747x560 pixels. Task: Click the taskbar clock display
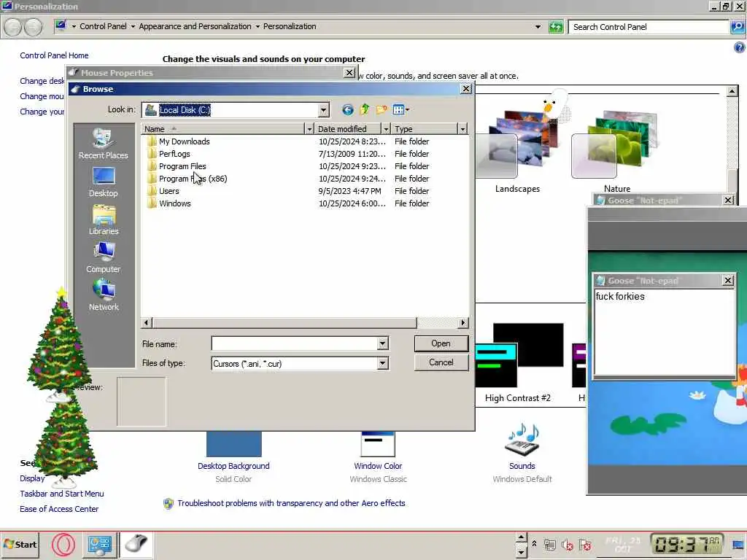point(686,544)
